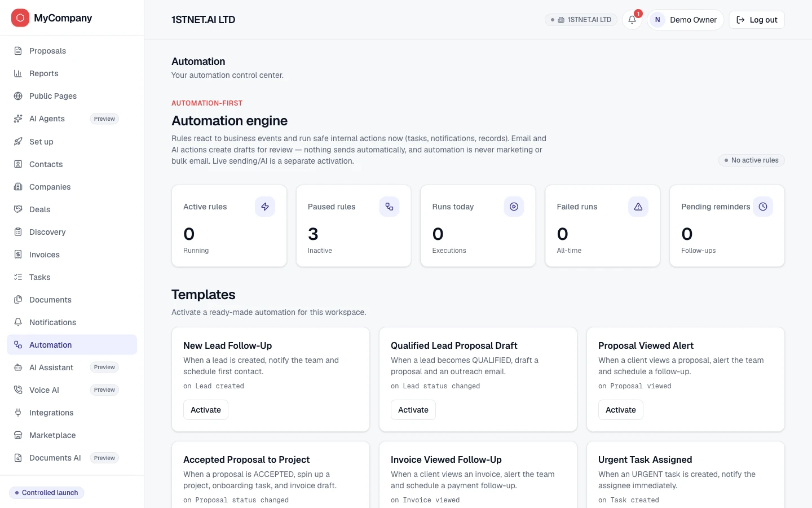Click the "on Lead created" trigger text
This screenshot has height=508, width=812.
coord(214,386)
